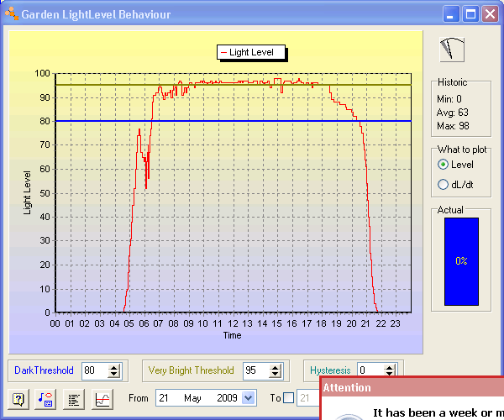The image size is (504, 420).
Task: Minimize the Garden LightLevel Behaviour window
Action: click(x=452, y=14)
